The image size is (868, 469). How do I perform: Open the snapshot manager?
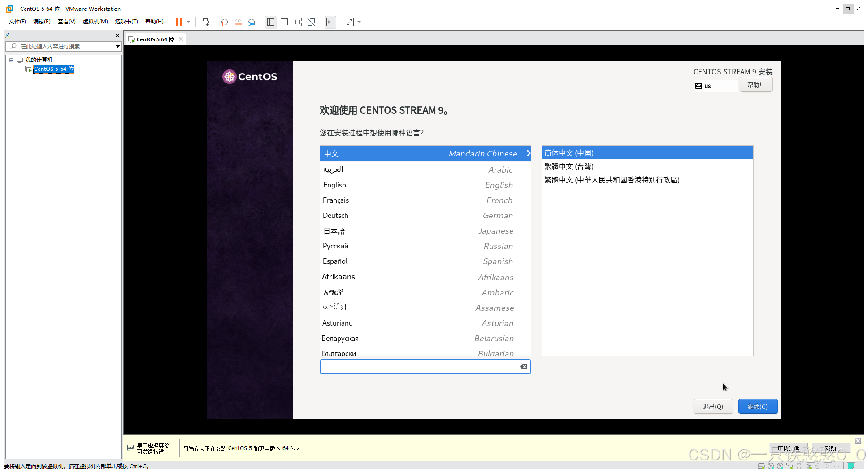click(x=252, y=22)
